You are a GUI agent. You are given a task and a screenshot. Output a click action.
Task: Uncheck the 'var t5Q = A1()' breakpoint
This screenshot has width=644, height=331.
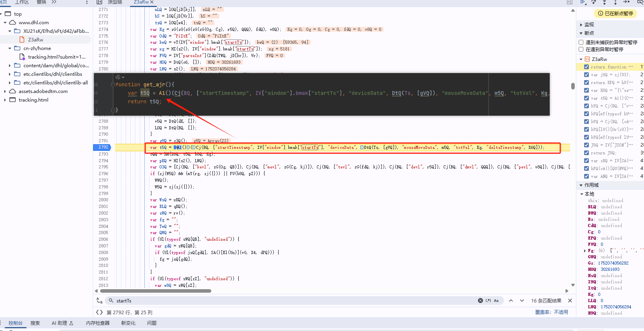pyautogui.click(x=586, y=98)
